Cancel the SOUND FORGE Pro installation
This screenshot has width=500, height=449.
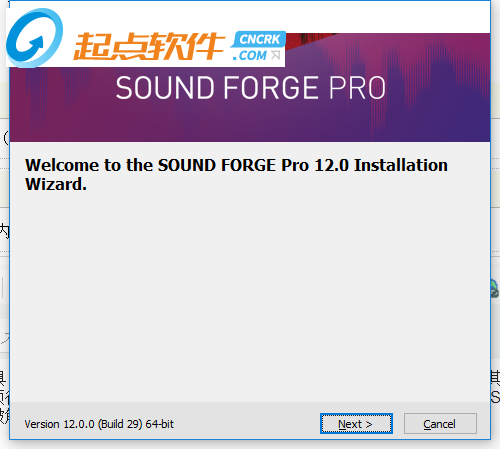point(440,424)
